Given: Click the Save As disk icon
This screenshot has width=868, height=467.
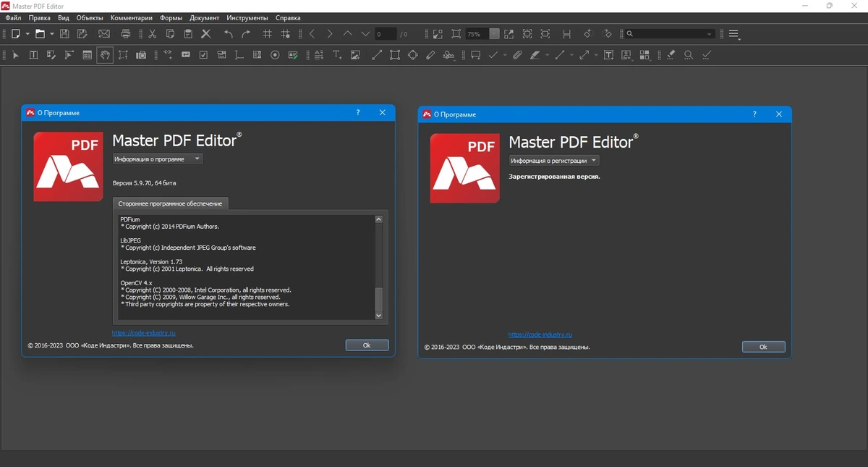Looking at the screenshot, I should click(82, 33).
